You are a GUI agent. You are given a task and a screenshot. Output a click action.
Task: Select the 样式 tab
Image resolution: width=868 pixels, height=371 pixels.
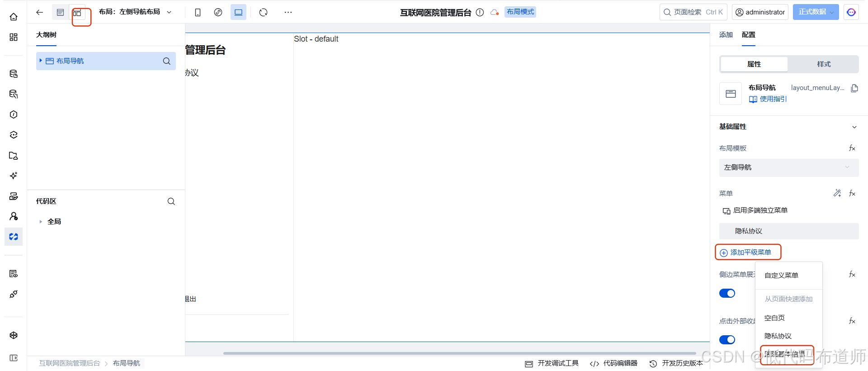pos(824,64)
